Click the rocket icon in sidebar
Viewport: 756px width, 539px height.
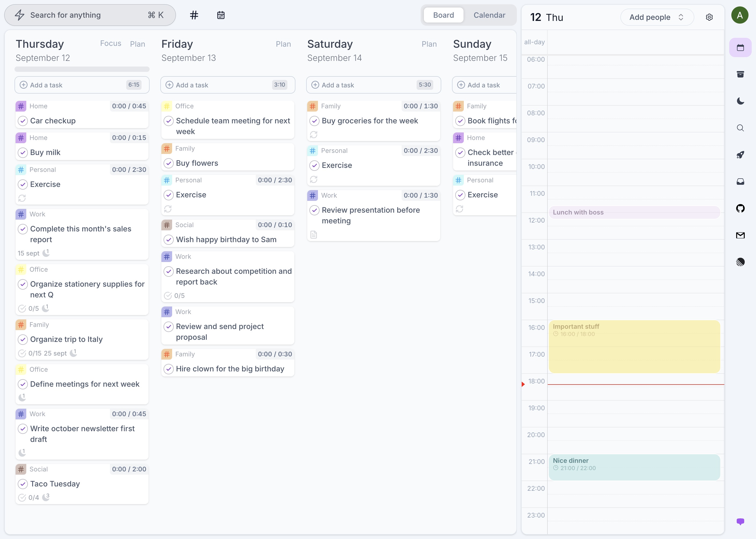click(740, 155)
